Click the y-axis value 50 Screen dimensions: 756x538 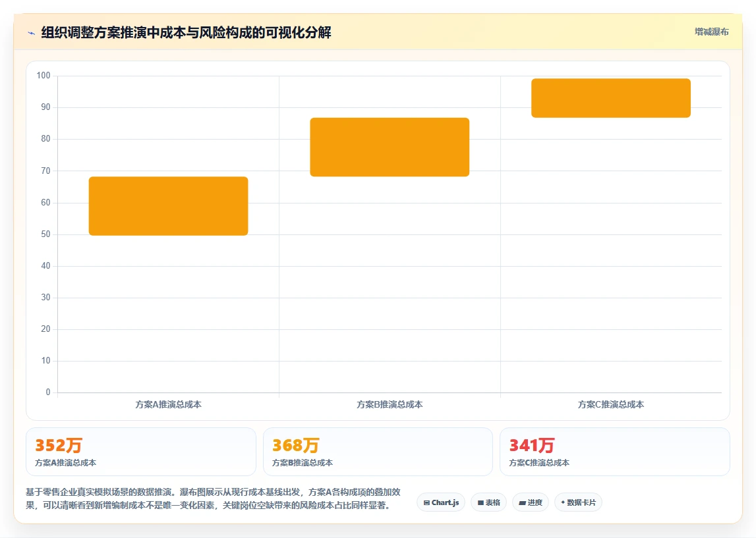pyautogui.click(x=45, y=234)
